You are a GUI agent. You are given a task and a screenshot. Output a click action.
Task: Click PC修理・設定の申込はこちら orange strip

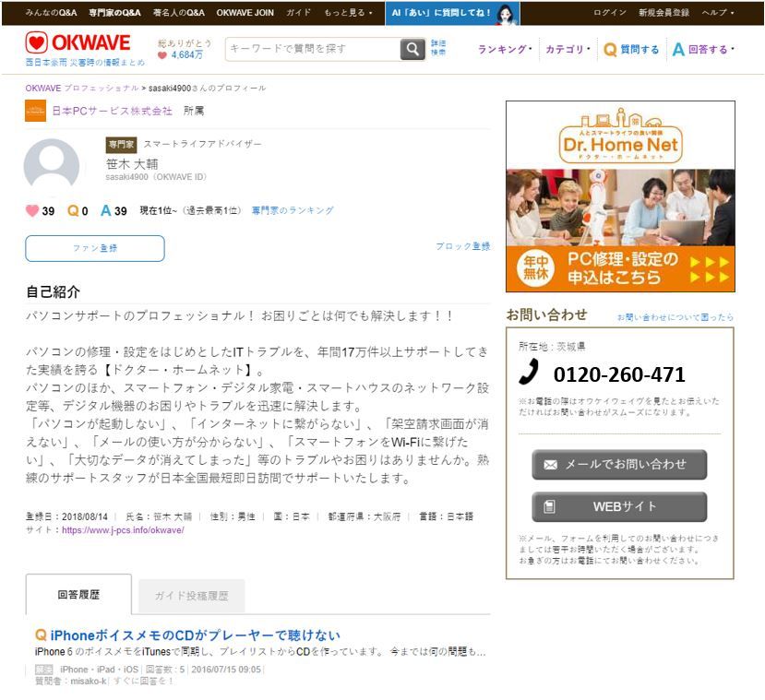(620, 268)
